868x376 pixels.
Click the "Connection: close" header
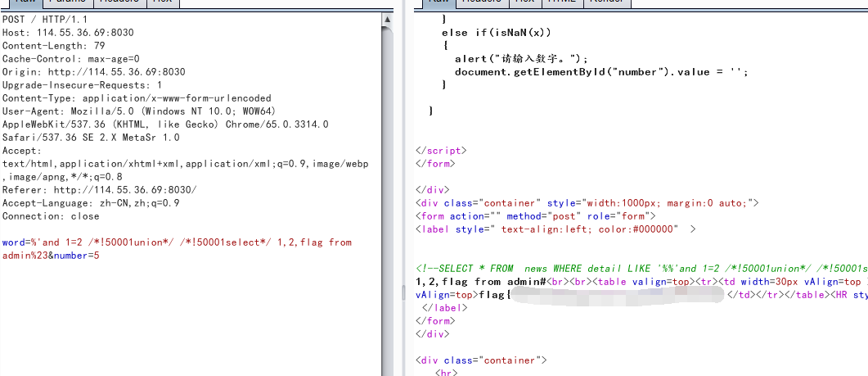[x=51, y=216]
